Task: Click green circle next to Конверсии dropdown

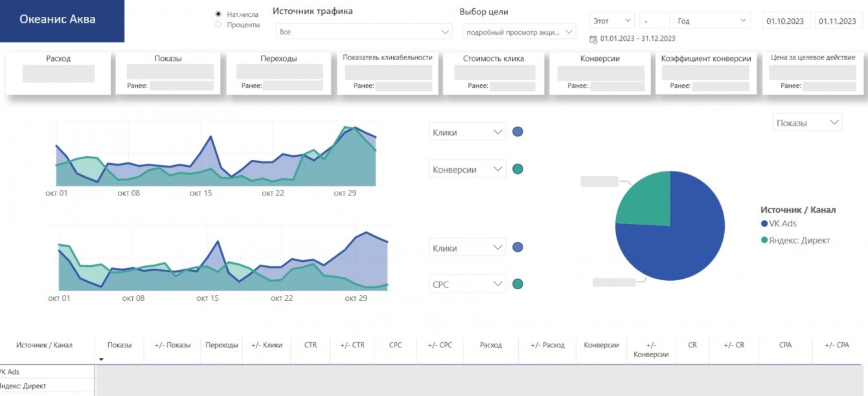Action: tap(517, 169)
